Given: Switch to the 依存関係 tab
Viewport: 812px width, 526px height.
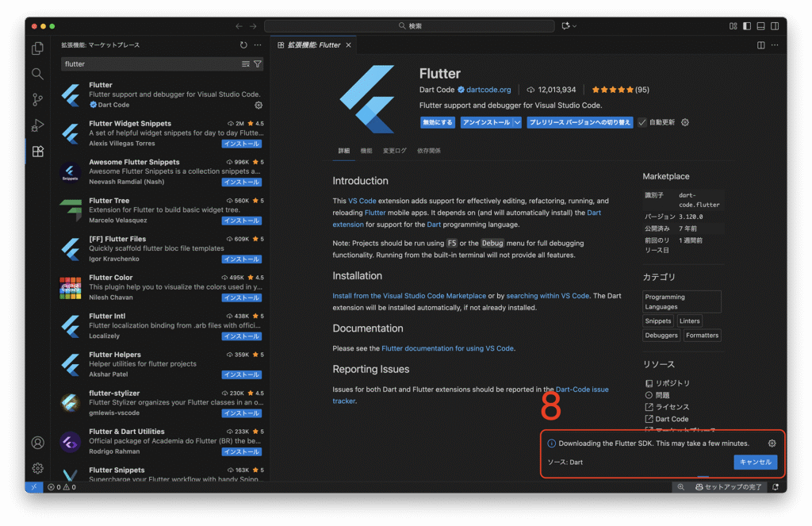Looking at the screenshot, I should [x=429, y=151].
